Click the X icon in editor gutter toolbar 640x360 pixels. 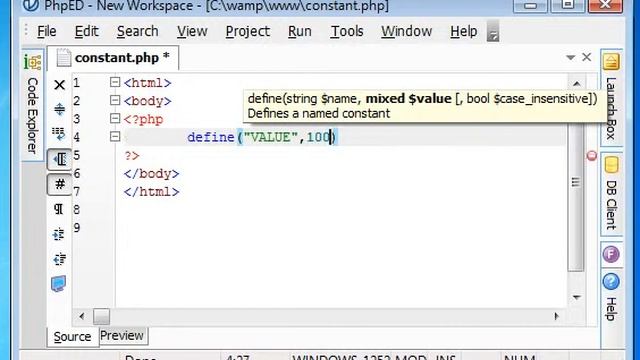pos(59,84)
